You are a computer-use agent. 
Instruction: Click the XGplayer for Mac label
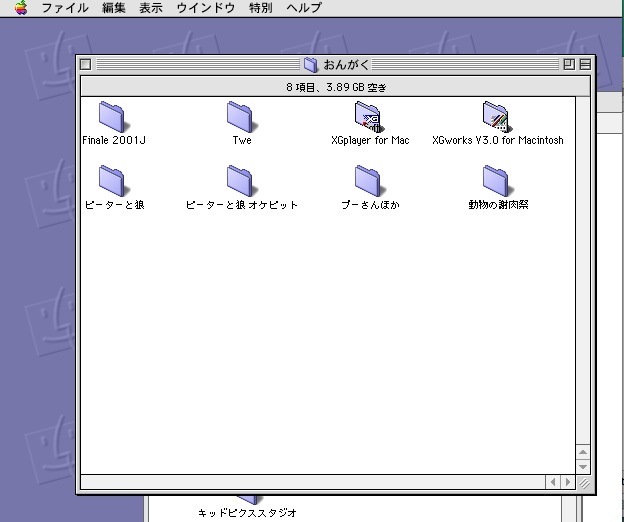[x=370, y=140]
